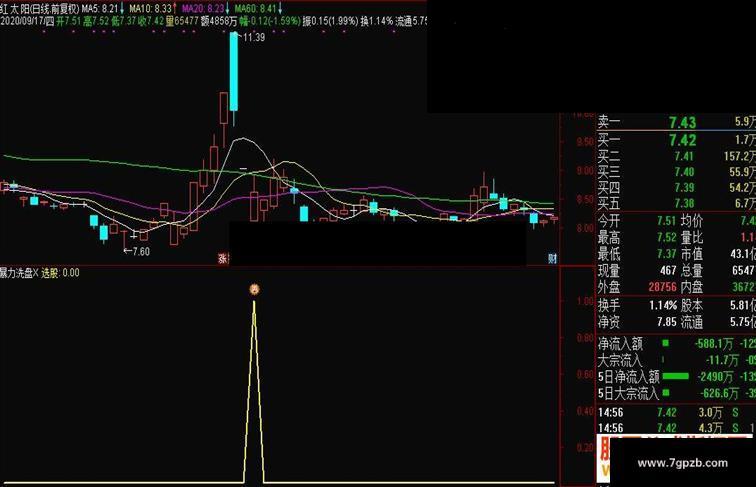Click the 净资 7.85 field

[637, 322]
